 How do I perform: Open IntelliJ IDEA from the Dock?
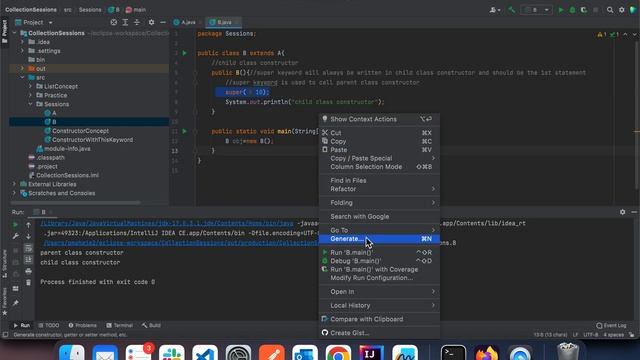click(371, 353)
